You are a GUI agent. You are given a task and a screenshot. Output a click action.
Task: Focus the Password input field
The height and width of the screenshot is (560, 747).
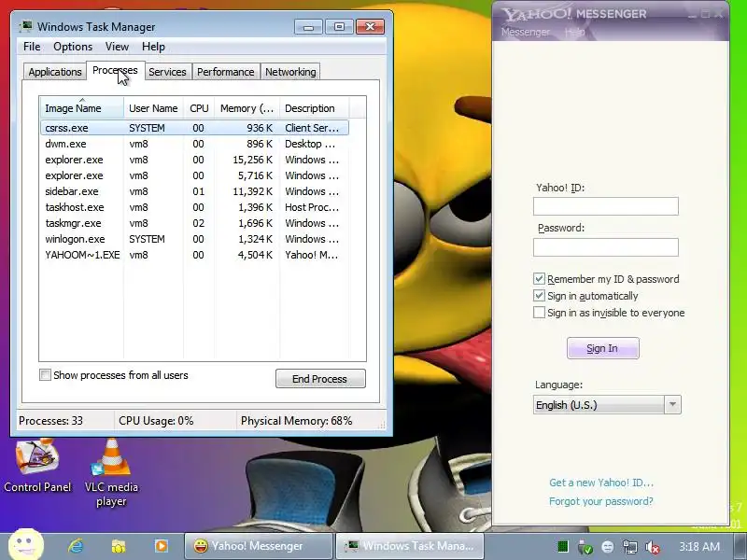point(605,247)
